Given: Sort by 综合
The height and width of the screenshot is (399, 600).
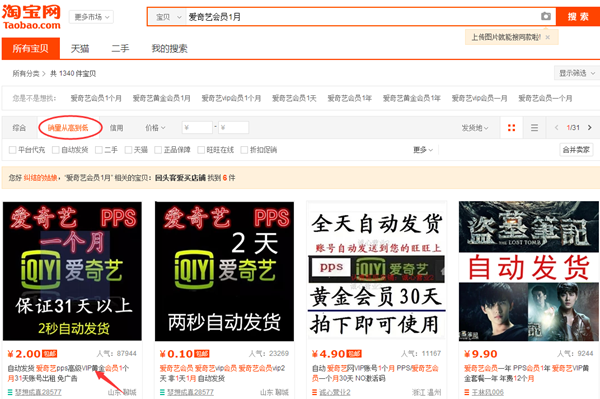Looking at the screenshot, I should pyautogui.click(x=19, y=128).
